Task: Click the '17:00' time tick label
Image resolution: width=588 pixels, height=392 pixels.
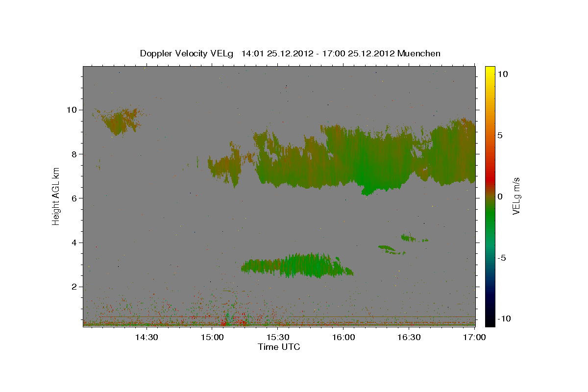Action: coord(474,337)
